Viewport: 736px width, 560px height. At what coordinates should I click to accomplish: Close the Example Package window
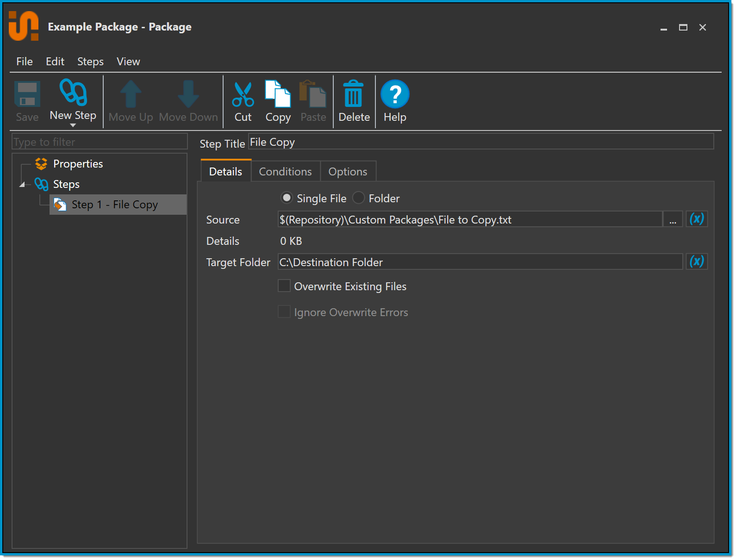[703, 28]
